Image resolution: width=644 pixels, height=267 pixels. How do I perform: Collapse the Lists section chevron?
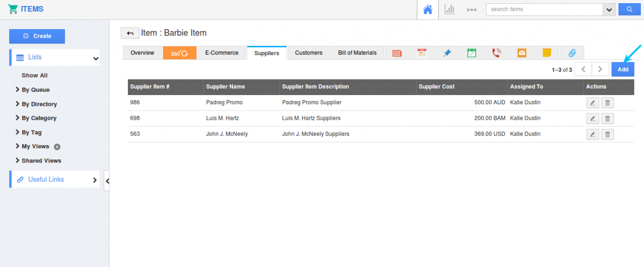pyautogui.click(x=96, y=59)
